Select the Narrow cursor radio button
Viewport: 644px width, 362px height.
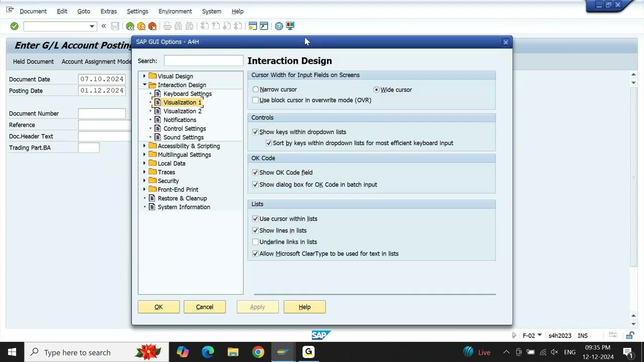tap(256, 89)
